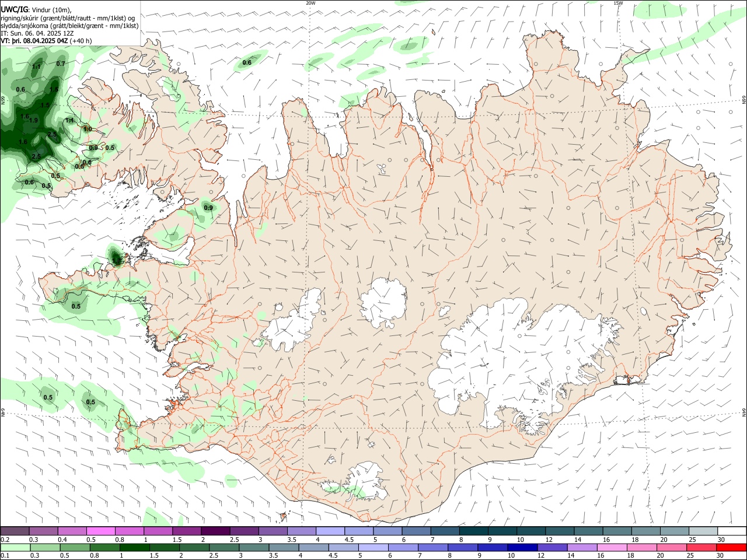Pick upper-scale lavender swatch between 4 and 4.5

[330, 531]
